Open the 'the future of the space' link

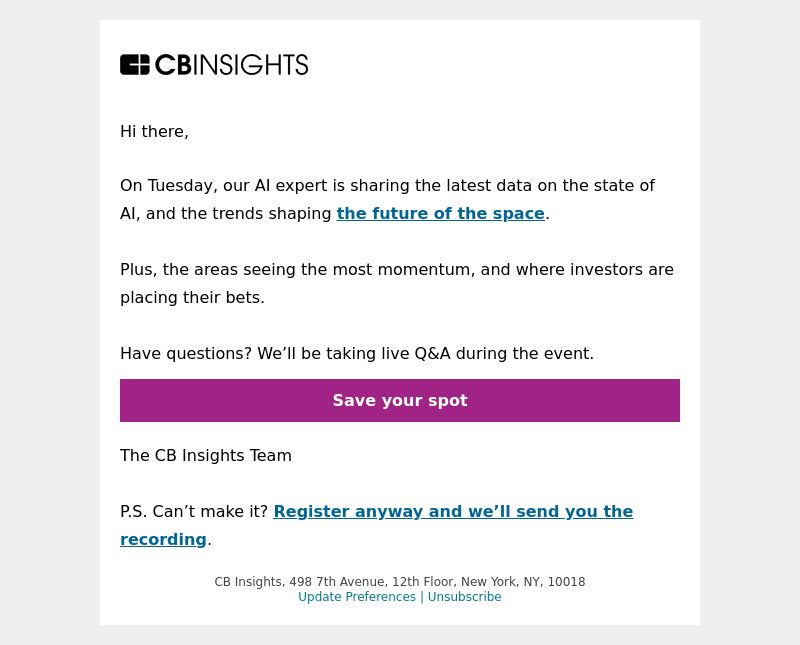click(440, 213)
